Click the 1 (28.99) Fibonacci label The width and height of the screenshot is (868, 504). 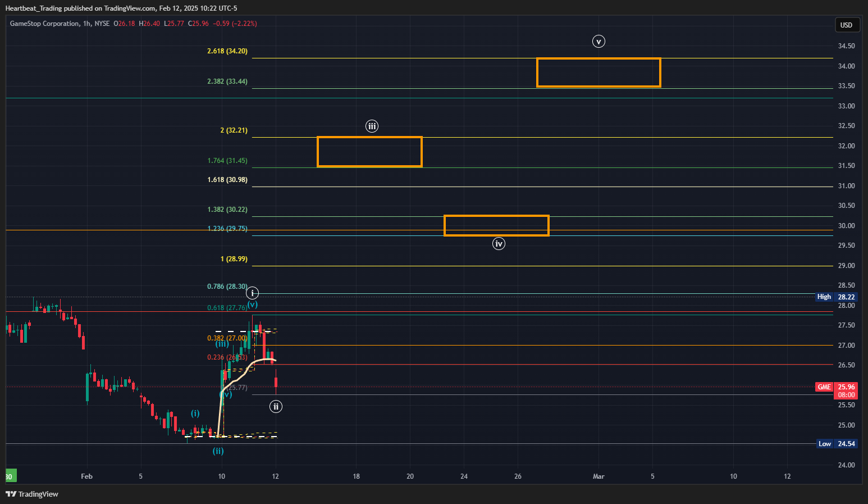234,259
